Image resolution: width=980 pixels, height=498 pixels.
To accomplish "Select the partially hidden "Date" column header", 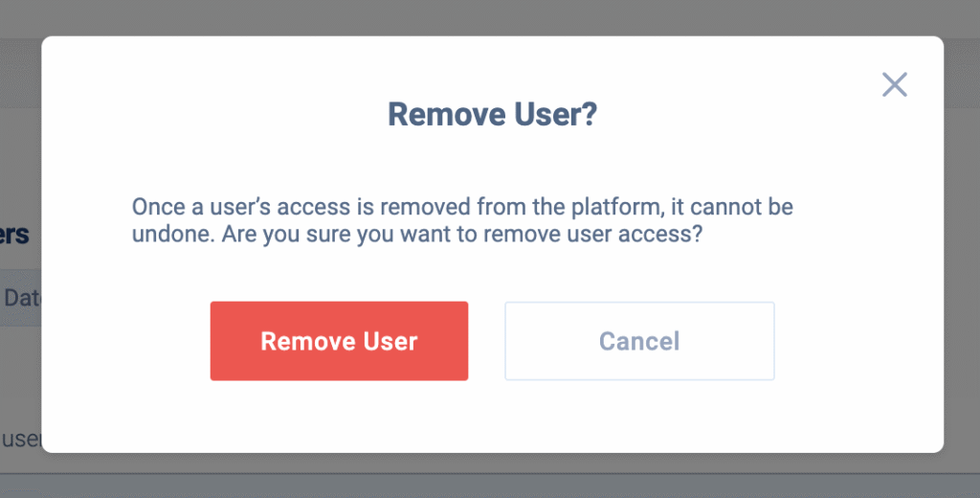I will (21, 299).
